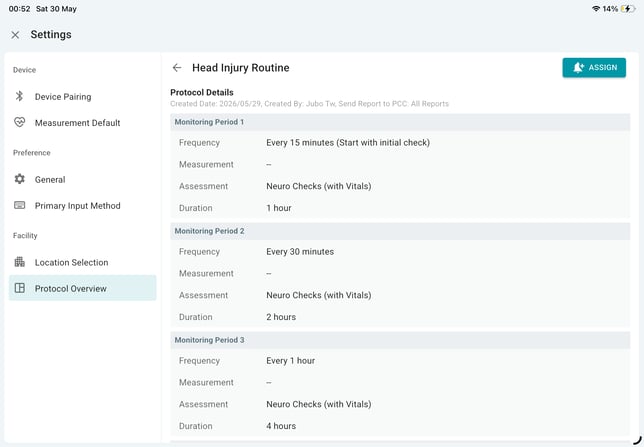Open Measurement Default settings
The image size is (644, 447).
click(83, 123)
